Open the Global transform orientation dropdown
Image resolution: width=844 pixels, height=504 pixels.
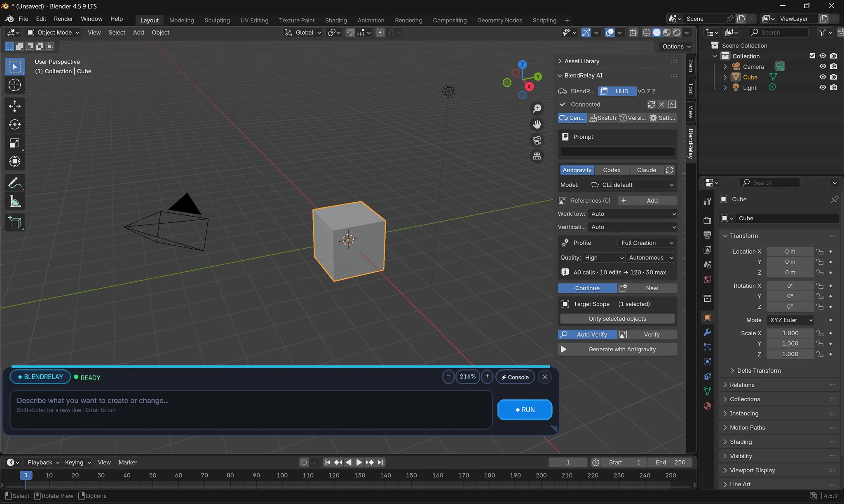pos(303,33)
